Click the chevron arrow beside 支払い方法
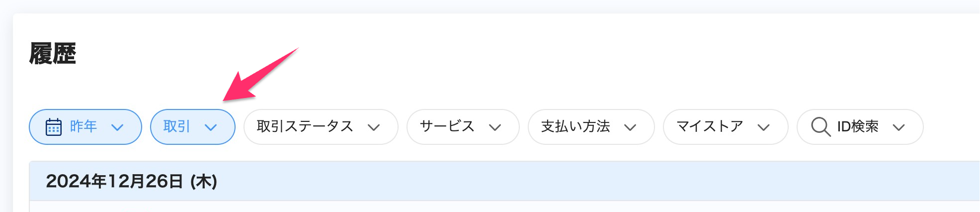 (630, 127)
